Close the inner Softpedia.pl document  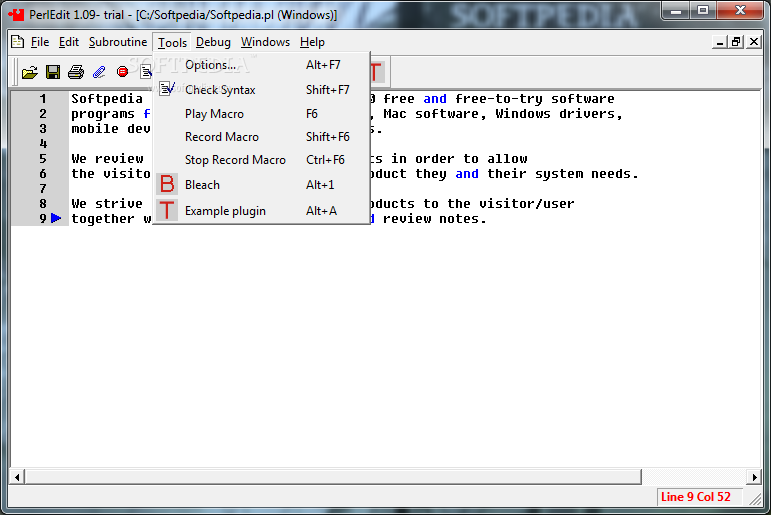coord(753,42)
